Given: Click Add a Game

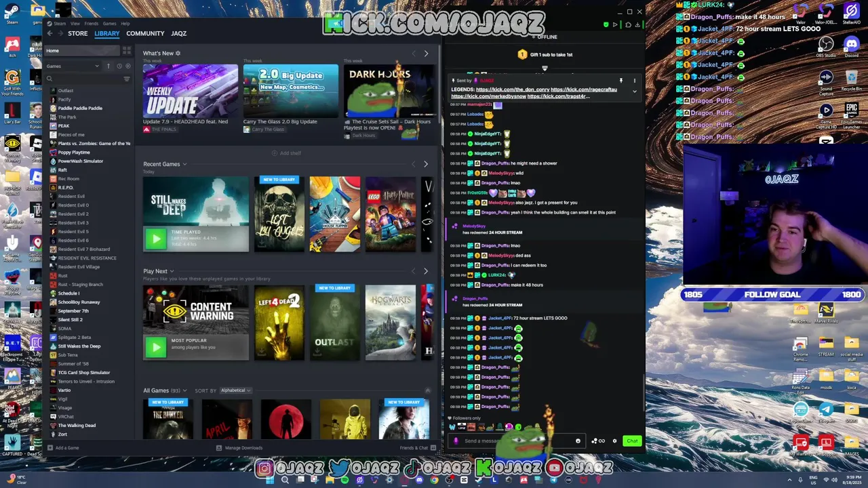Looking at the screenshot, I should [x=63, y=448].
